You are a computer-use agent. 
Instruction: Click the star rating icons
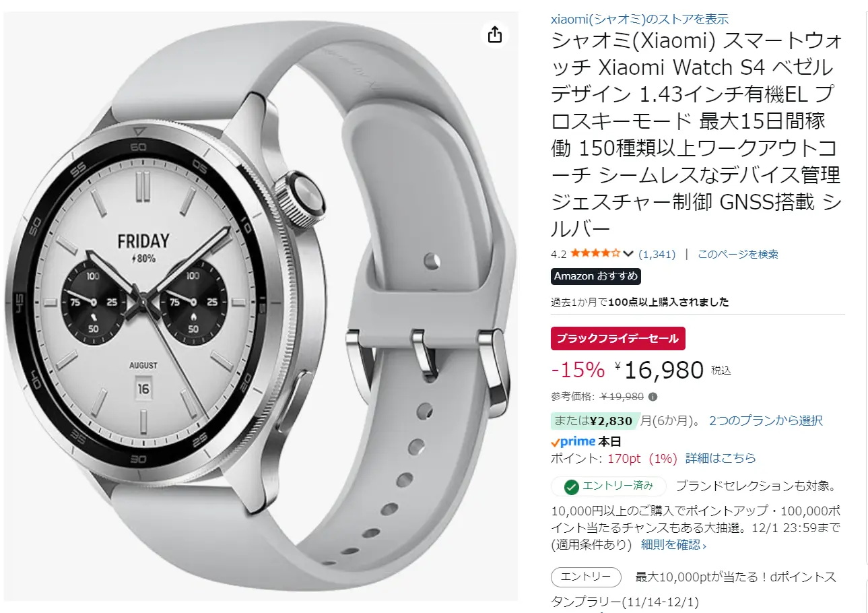click(x=595, y=254)
